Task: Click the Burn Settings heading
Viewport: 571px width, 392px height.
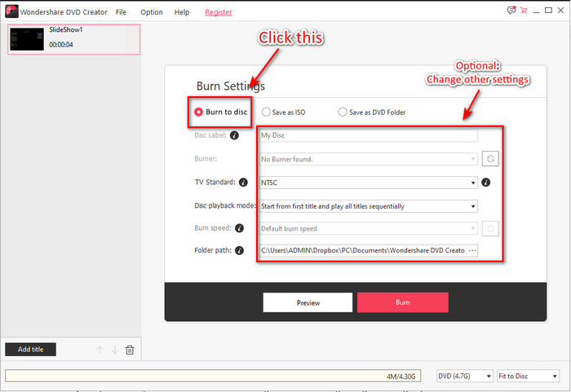Action: [231, 86]
